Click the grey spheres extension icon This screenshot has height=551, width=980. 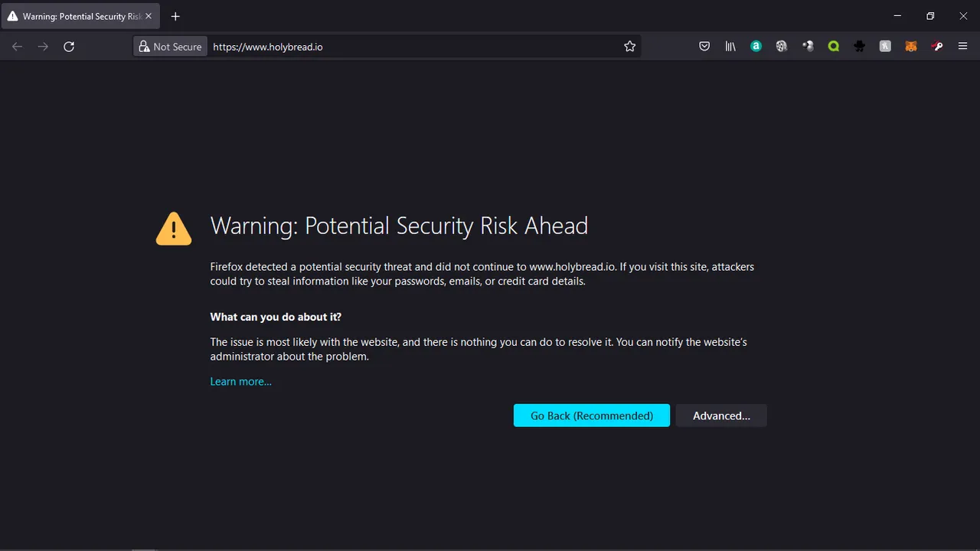coord(808,47)
